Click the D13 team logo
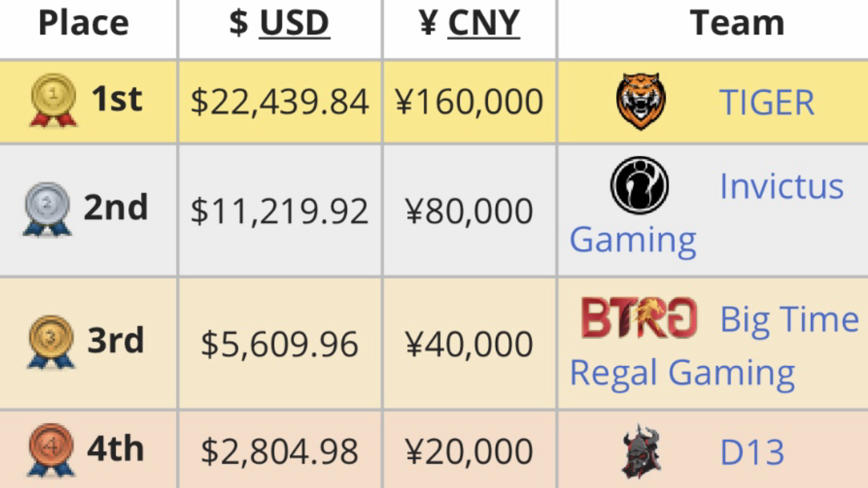This screenshot has height=488, width=868. pyautogui.click(x=641, y=452)
